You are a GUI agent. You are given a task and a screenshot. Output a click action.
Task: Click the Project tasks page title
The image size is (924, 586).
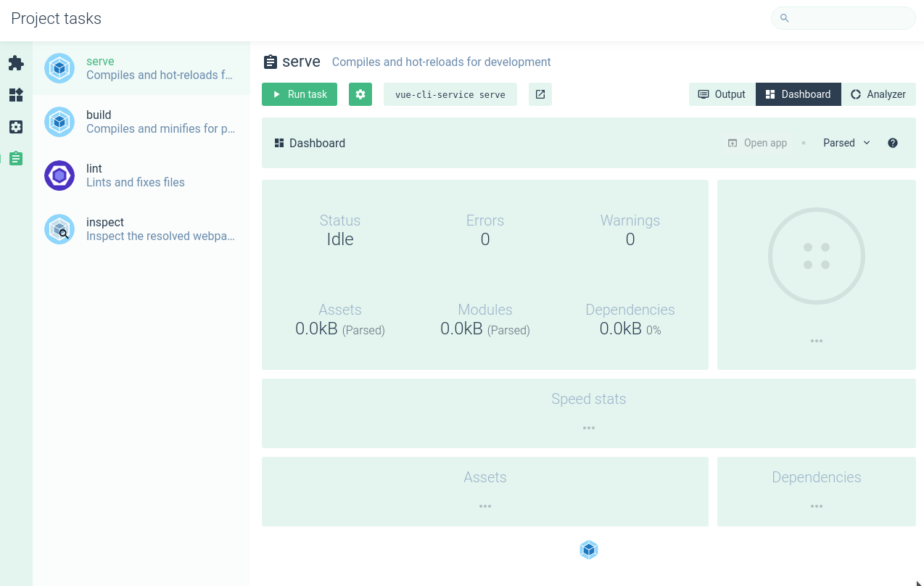[x=57, y=19]
